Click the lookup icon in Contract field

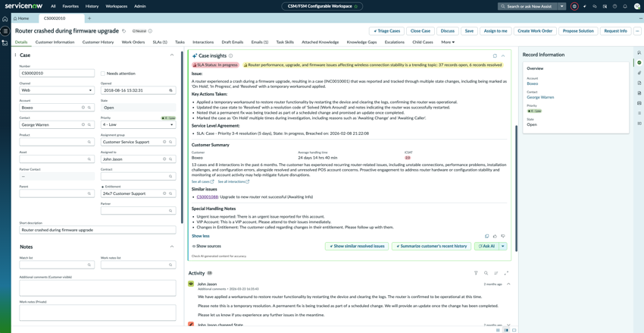[x=170, y=177]
